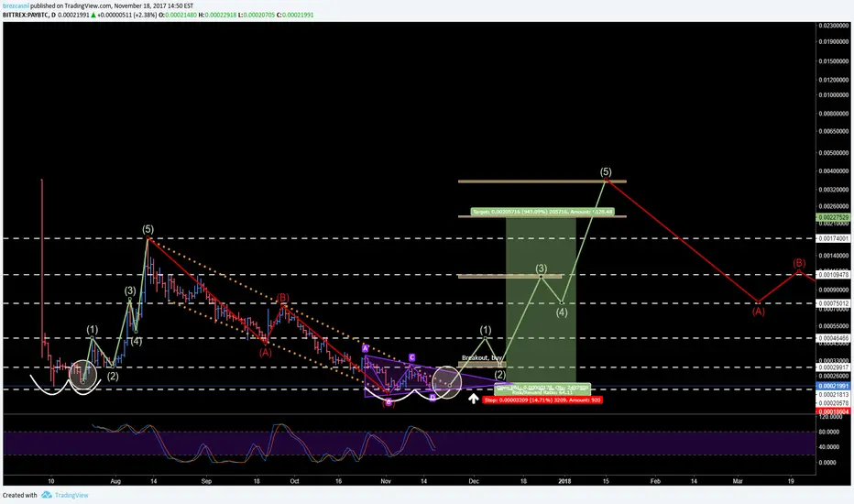This screenshot has width=854, height=504.
Task: Click the blue 0.00021991 current price label
Action: [x=834, y=386]
